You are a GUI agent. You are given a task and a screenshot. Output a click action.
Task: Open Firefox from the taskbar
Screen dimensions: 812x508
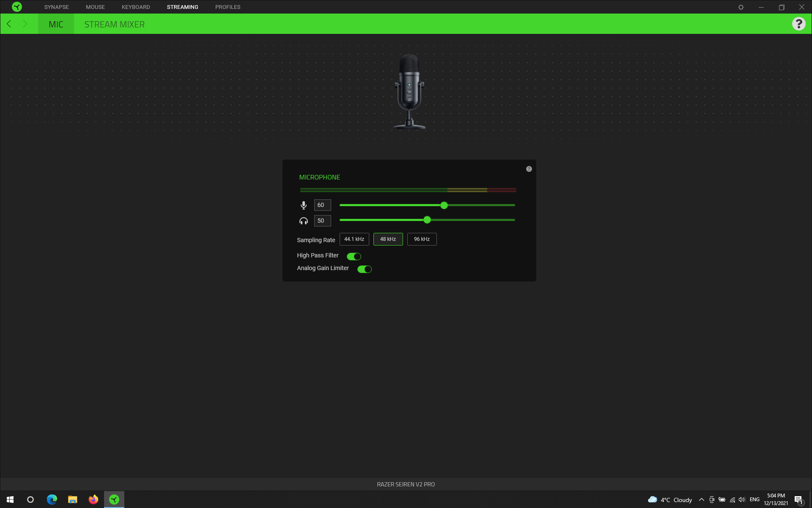tap(93, 500)
